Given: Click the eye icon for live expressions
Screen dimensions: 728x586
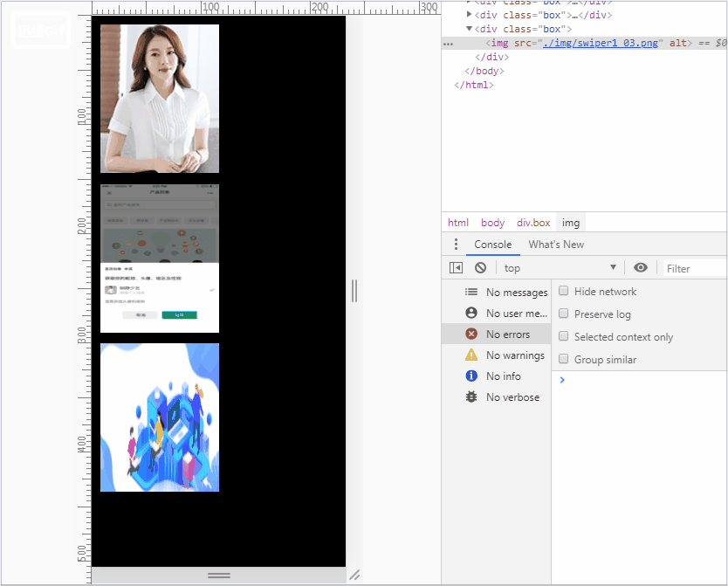Looking at the screenshot, I should pyautogui.click(x=641, y=268).
